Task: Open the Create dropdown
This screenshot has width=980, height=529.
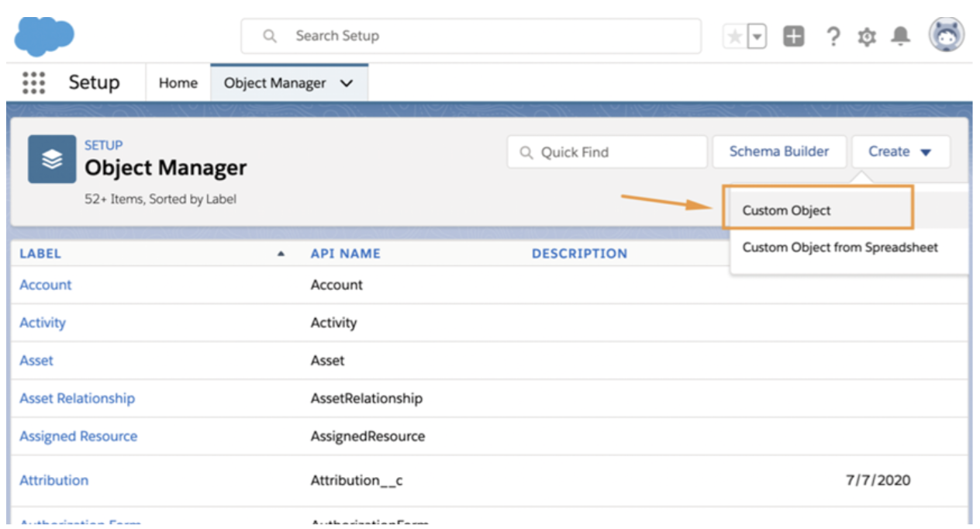Action: pyautogui.click(x=900, y=151)
